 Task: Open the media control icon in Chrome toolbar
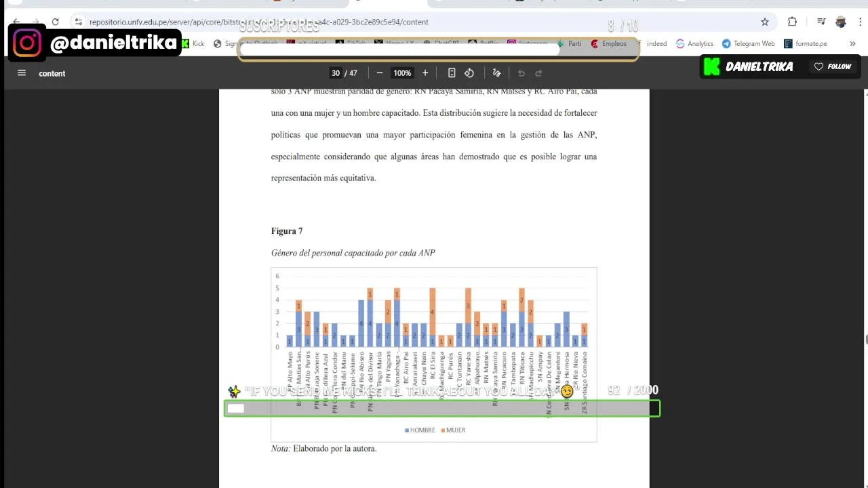tap(821, 22)
